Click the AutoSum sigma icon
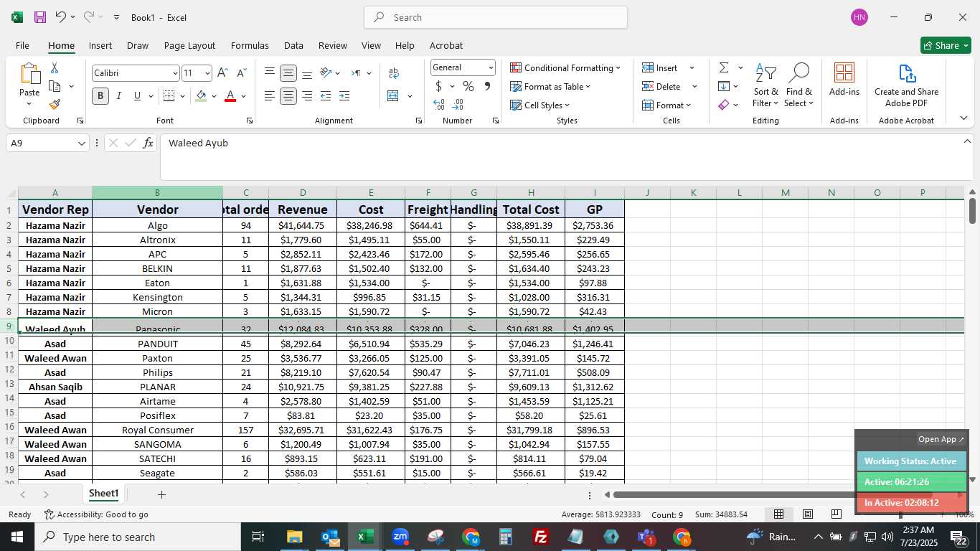Screen dimensions: 980x551 click(x=724, y=67)
